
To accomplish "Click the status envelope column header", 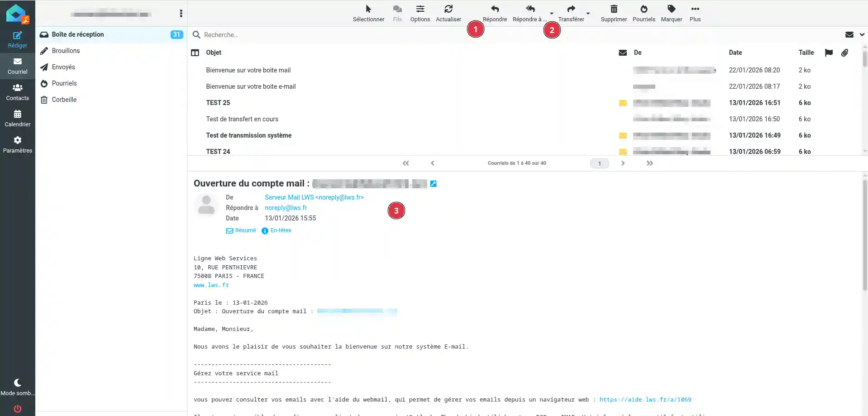I will pyautogui.click(x=623, y=53).
